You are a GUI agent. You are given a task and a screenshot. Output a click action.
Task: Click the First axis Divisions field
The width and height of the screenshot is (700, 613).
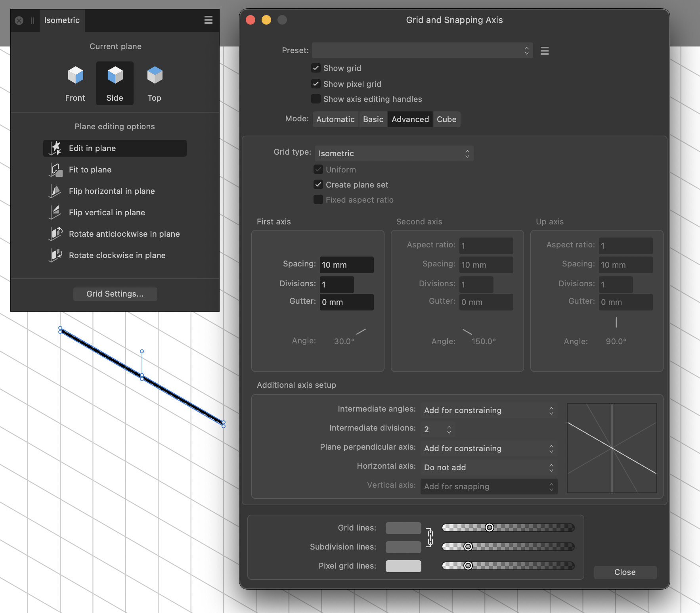(x=337, y=285)
